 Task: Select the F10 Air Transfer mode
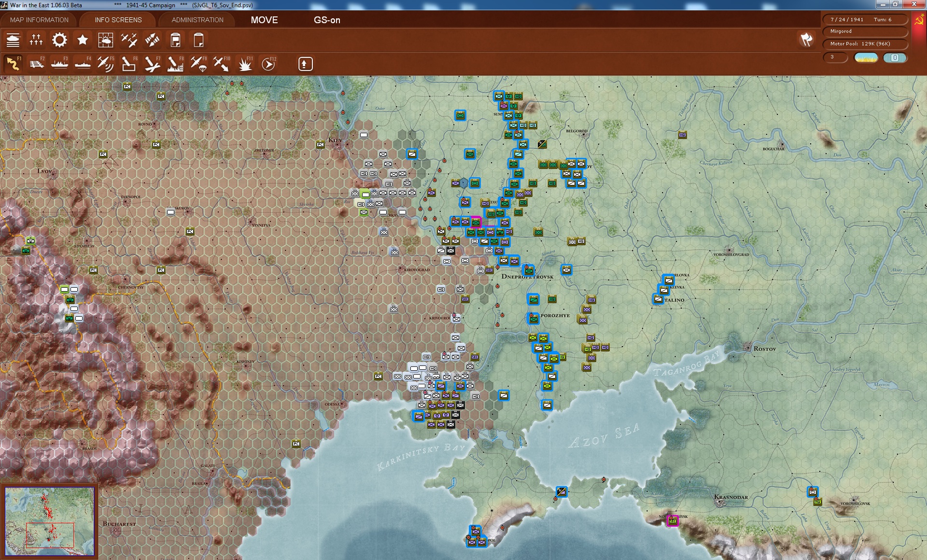click(222, 64)
